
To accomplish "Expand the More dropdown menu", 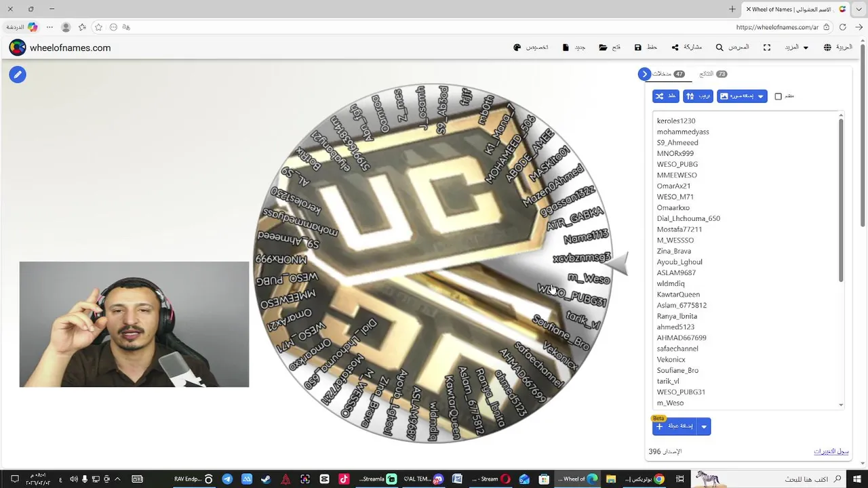I will point(797,47).
